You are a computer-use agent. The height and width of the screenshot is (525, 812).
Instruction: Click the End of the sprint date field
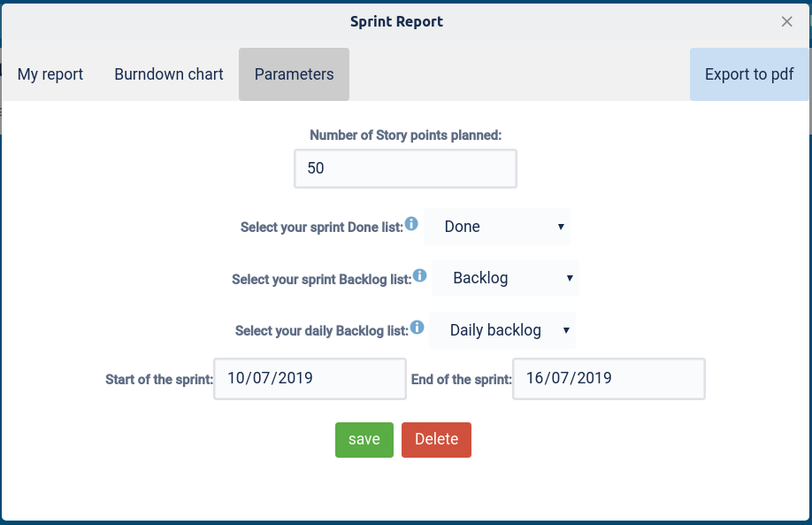click(609, 378)
